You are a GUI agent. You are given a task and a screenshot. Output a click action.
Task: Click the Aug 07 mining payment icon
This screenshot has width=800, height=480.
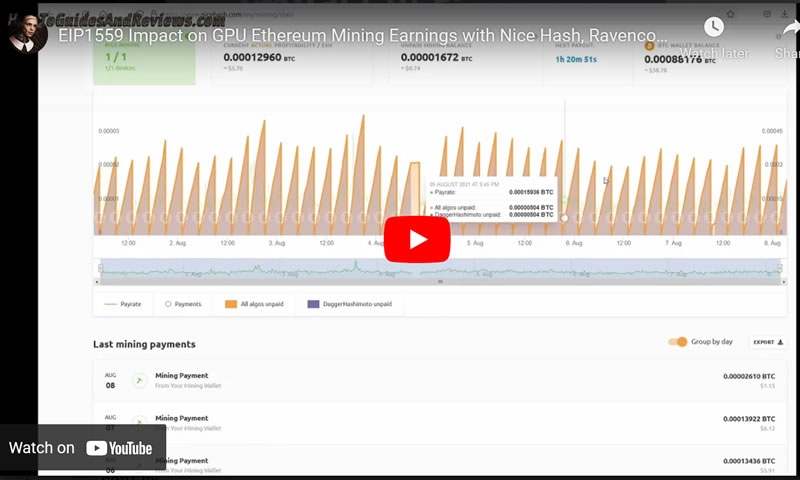(140, 422)
